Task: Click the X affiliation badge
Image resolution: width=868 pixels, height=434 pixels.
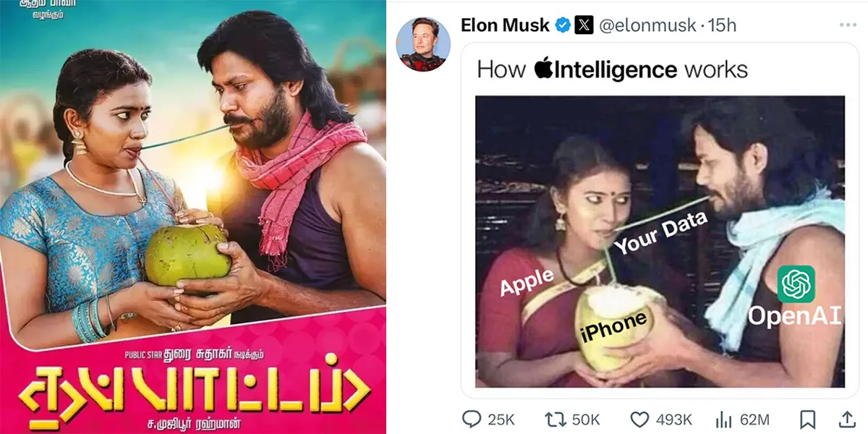Action: click(x=584, y=25)
